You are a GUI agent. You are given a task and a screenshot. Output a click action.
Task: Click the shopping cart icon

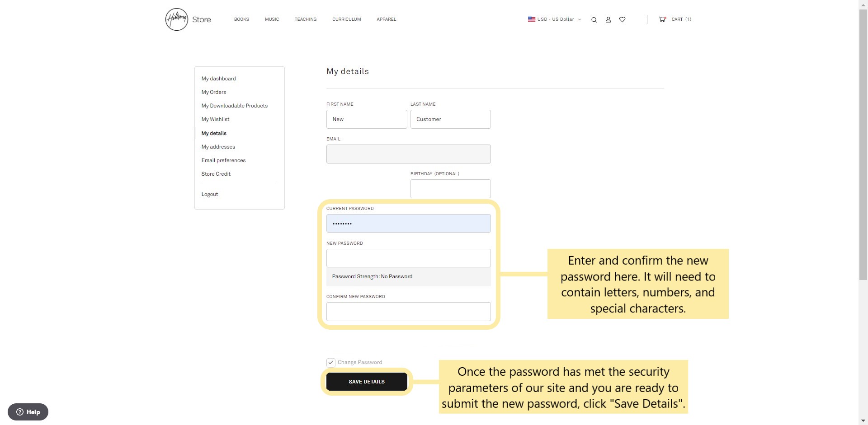pyautogui.click(x=662, y=19)
